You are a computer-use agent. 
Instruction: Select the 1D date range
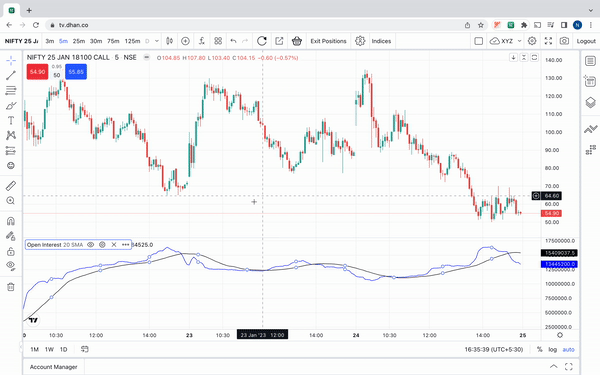pos(64,349)
